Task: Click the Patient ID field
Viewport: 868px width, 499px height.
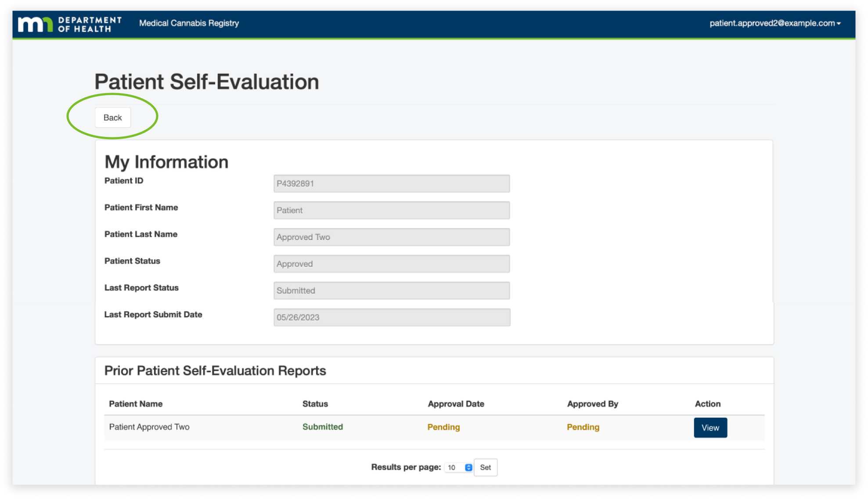Action: [391, 183]
